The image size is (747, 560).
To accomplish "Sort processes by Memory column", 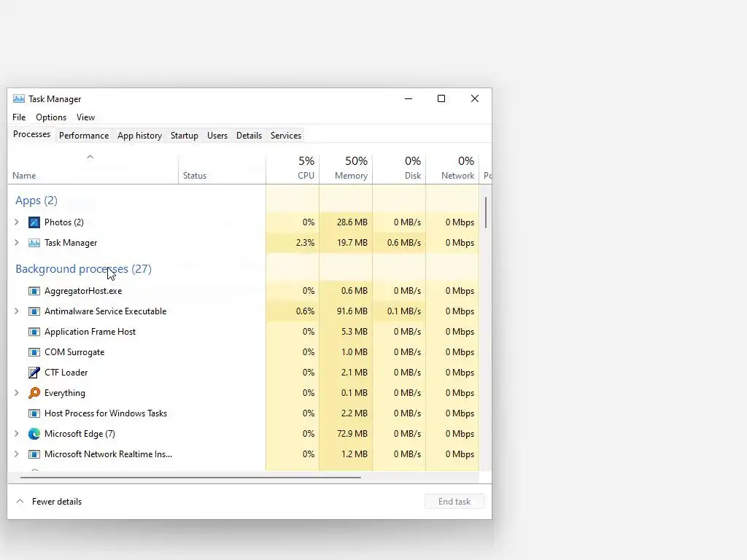I will click(x=346, y=169).
